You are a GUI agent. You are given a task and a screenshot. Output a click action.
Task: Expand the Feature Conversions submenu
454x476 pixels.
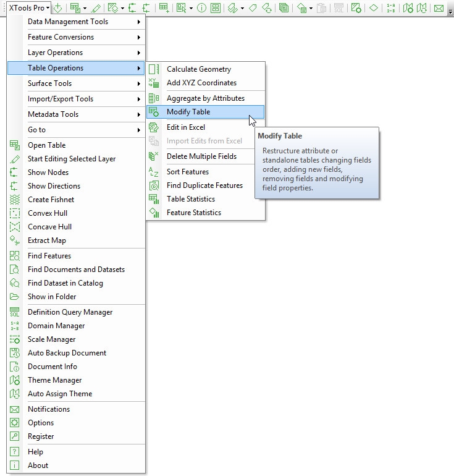[x=77, y=37]
